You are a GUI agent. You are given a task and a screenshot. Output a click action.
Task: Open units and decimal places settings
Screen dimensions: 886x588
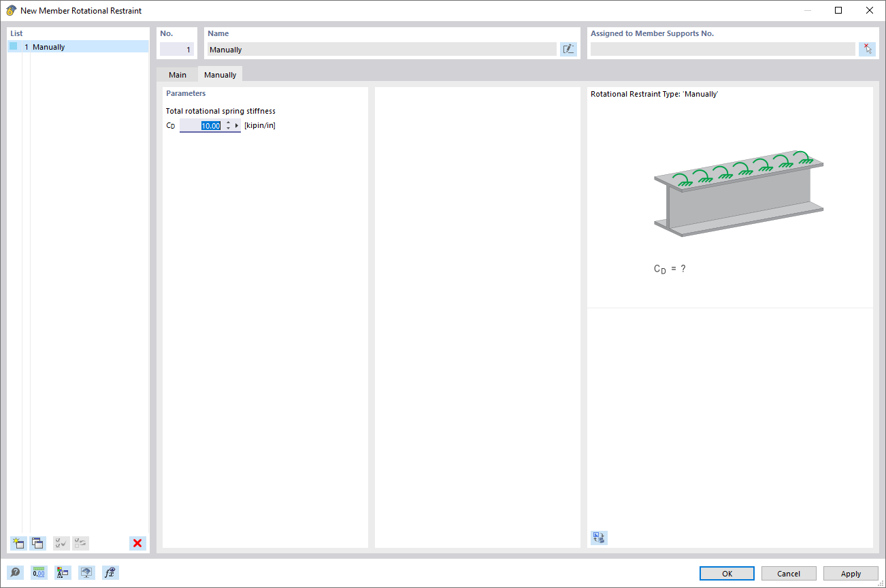point(39,572)
